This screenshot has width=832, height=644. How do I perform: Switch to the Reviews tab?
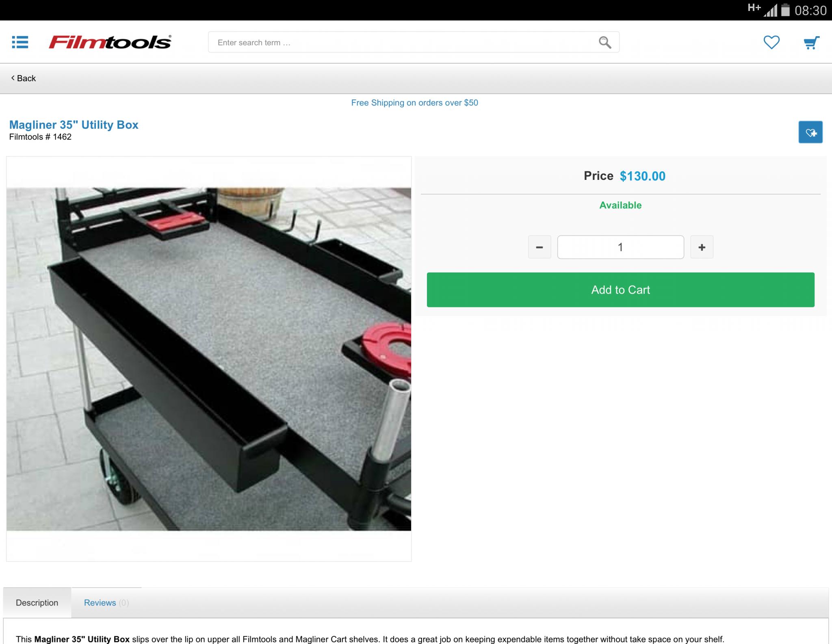point(106,603)
